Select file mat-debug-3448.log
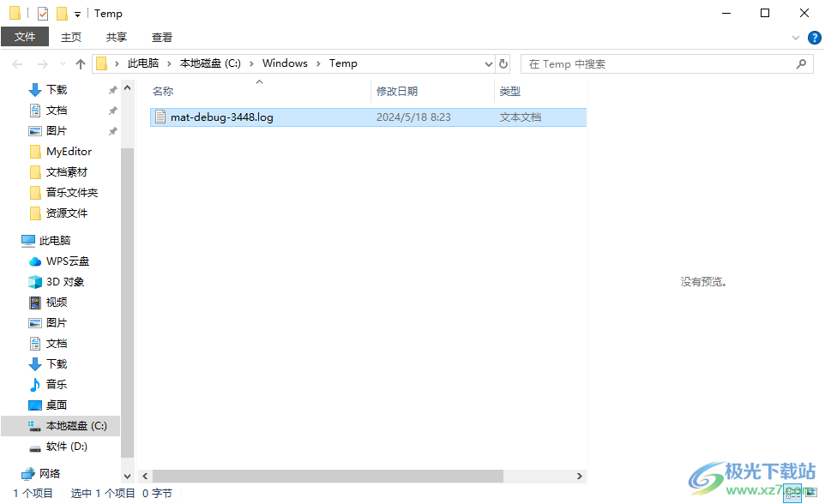Viewport: 825px width, 504px height. [221, 117]
